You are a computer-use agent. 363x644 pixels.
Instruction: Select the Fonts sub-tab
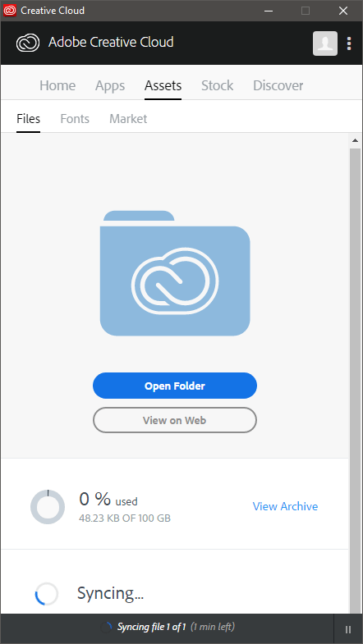click(75, 119)
